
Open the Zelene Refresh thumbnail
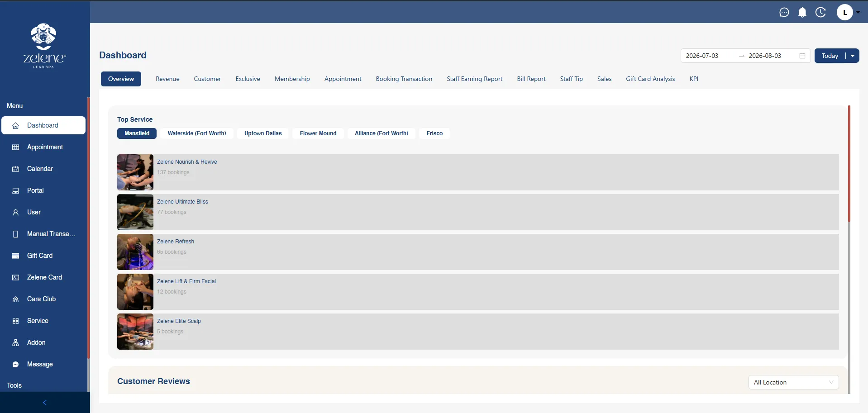click(135, 252)
